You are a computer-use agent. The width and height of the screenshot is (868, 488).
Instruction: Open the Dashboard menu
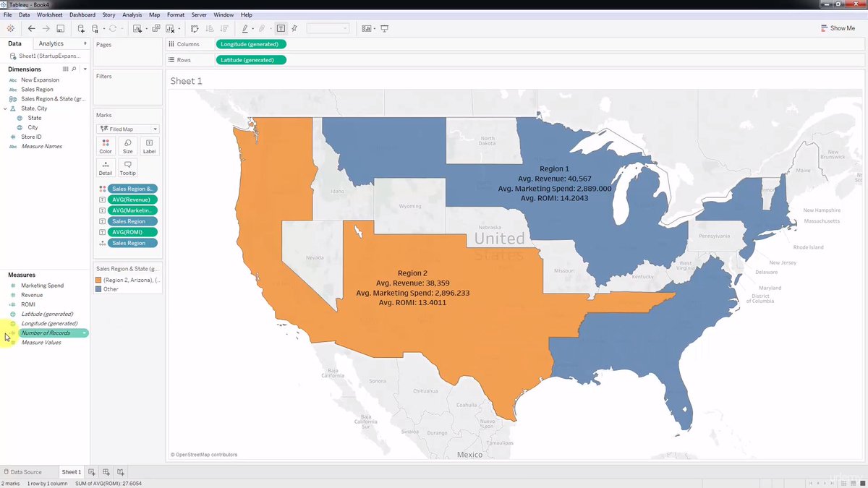[82, 14]
